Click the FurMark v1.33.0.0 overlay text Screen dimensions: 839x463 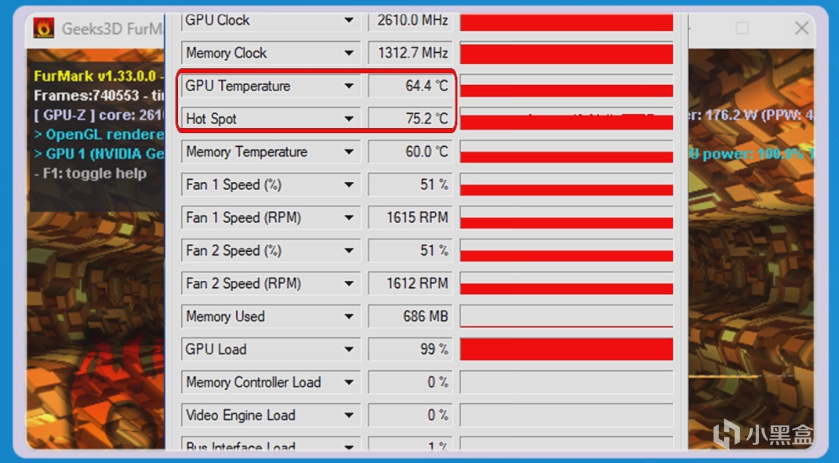(x=98, y=76)
